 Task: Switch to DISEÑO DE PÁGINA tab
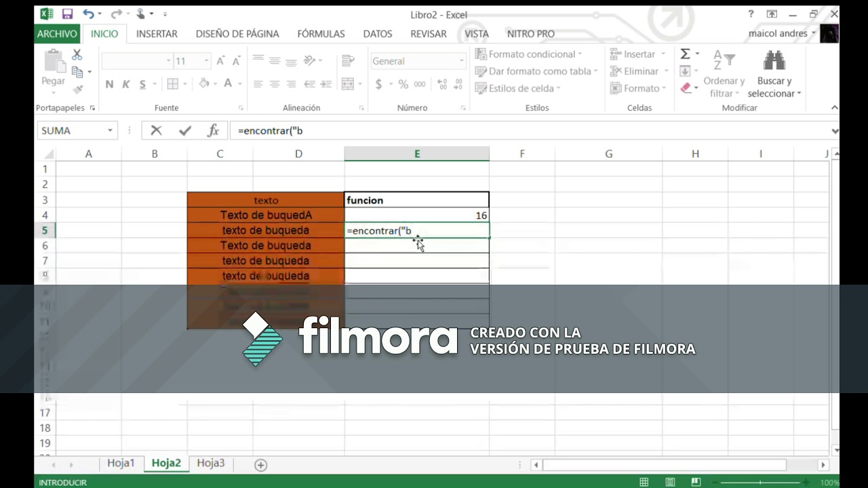237,33
